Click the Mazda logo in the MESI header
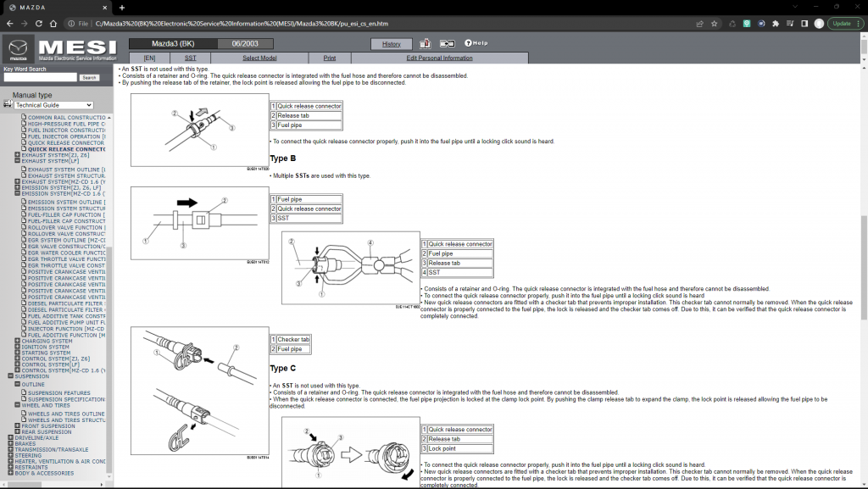 pyautogui.click(x=19, y=48)
